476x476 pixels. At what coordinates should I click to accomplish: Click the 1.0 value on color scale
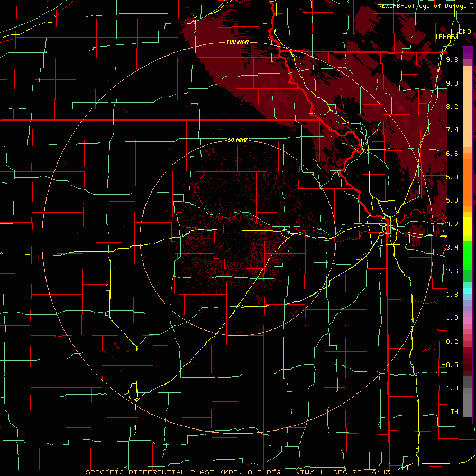[x=452, y=318]
